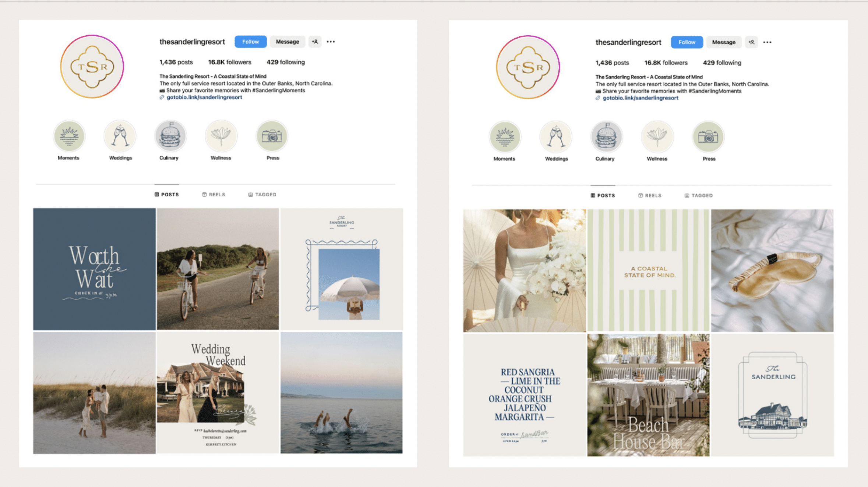Open the post of legs splashing in water
Viewport: 868px width, 487px height.
342,393
